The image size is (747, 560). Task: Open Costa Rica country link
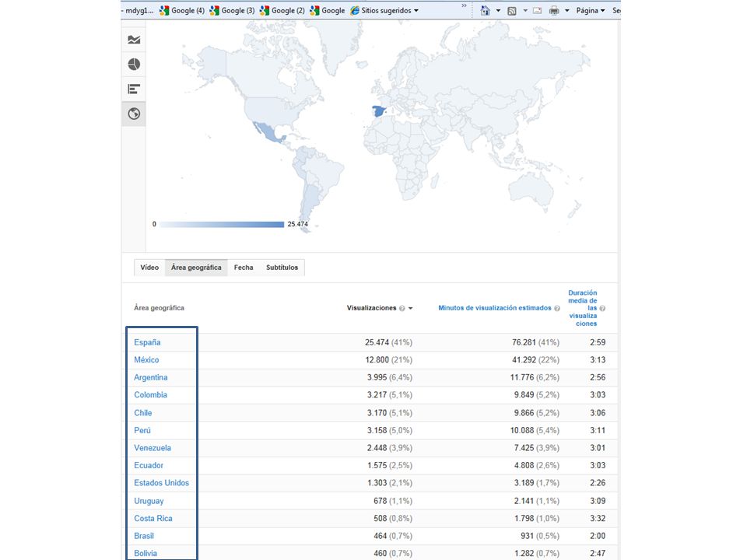[x=153, y=519]
